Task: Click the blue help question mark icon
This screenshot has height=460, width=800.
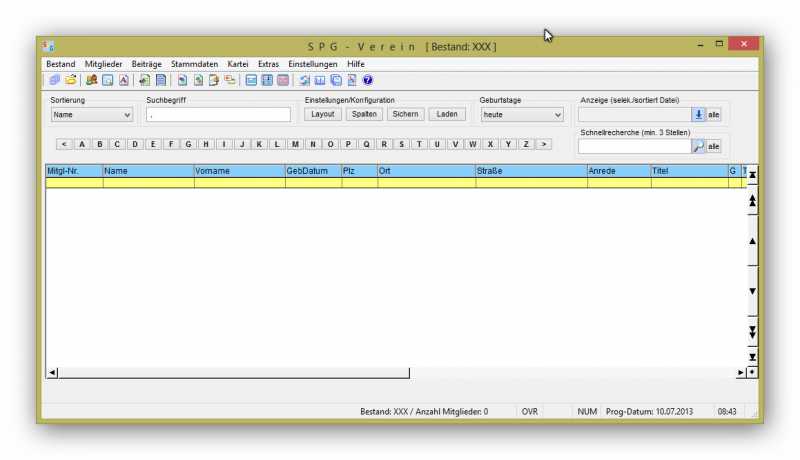Action: (x=368, y=80)
